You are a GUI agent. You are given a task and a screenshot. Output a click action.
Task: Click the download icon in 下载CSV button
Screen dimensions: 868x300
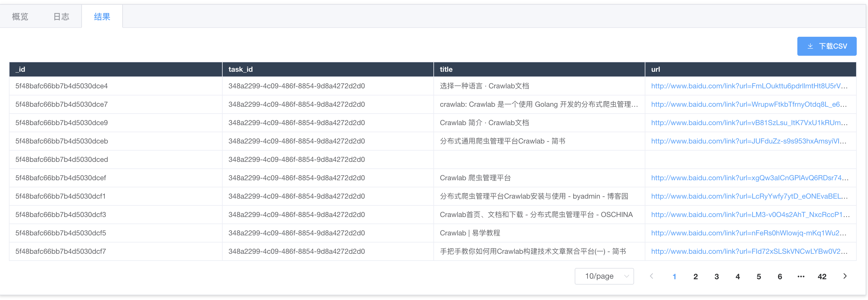810,46
